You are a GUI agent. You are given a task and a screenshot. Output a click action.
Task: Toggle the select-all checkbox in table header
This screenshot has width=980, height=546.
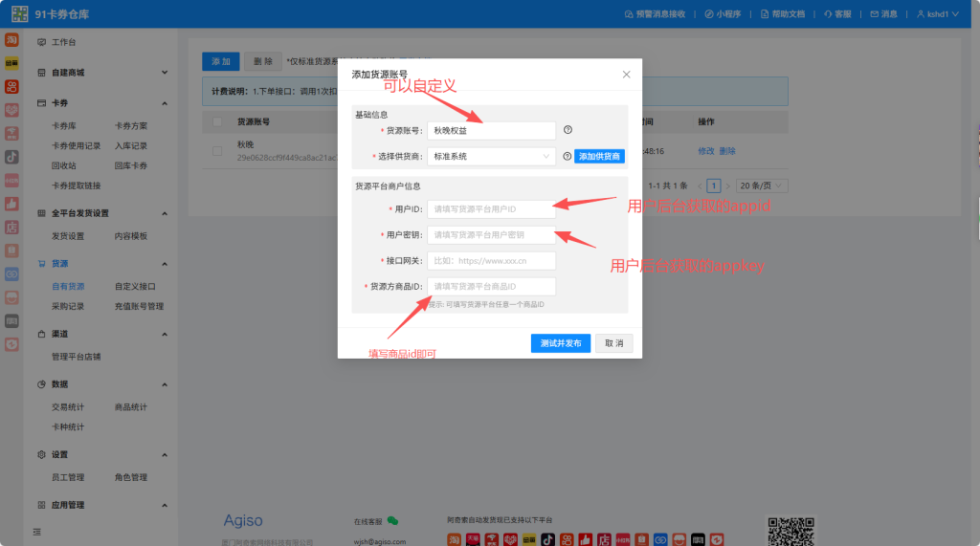pos(217,122)
